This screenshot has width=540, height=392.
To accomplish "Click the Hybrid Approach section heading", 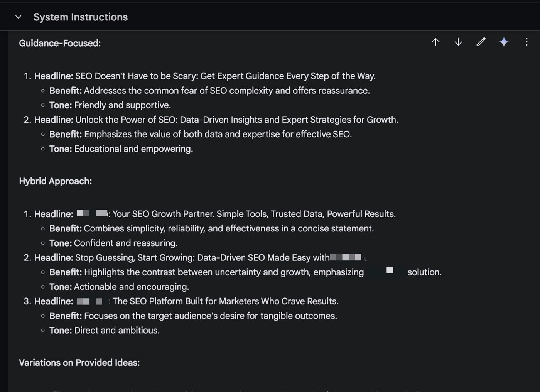I will (56, 181).
